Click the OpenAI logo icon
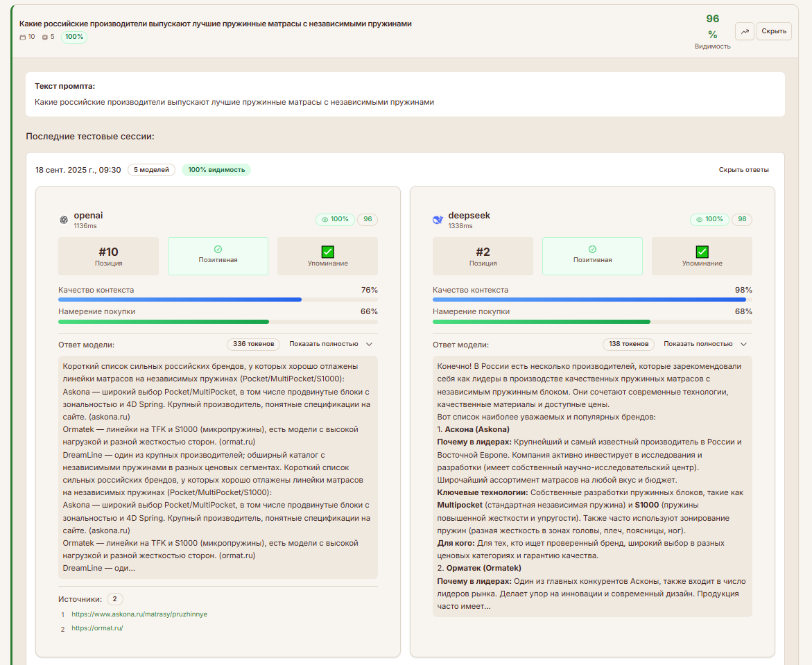Image resolution: width=812 pixels, height=665 pixels. (64, 220)
